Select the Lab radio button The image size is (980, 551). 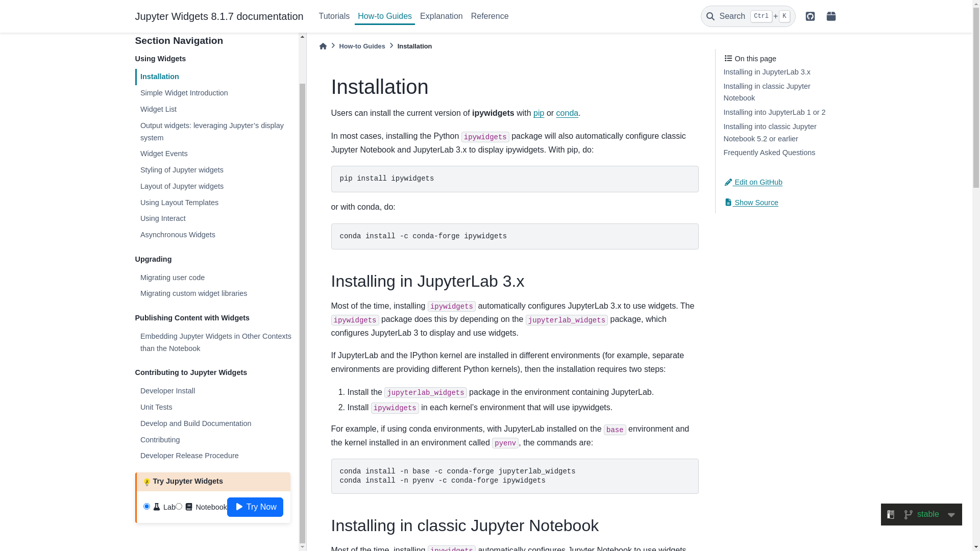[146, 507]
